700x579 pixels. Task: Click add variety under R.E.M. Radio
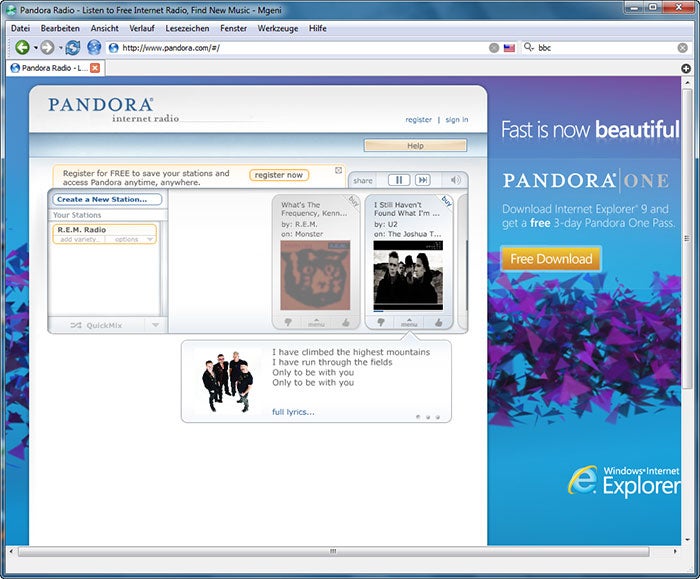(79, 240)
